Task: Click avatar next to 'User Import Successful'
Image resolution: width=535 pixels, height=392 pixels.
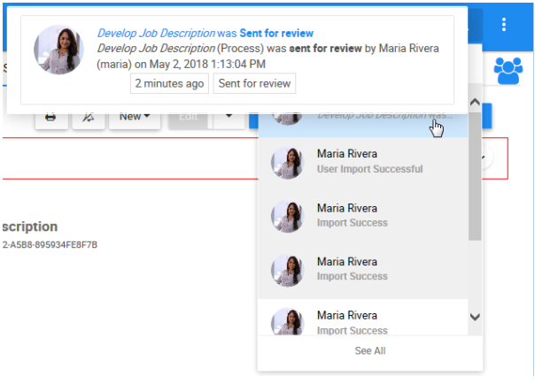Action: [287, 163]
